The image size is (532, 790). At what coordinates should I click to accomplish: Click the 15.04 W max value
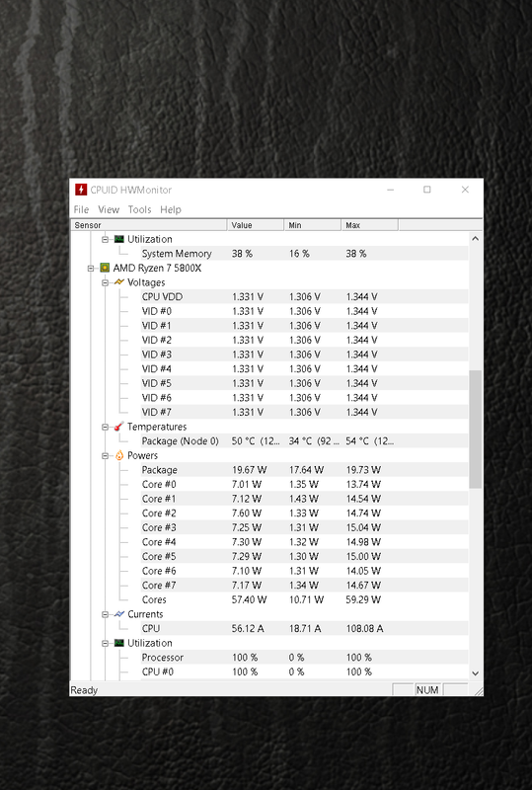[x=363, y=528]
